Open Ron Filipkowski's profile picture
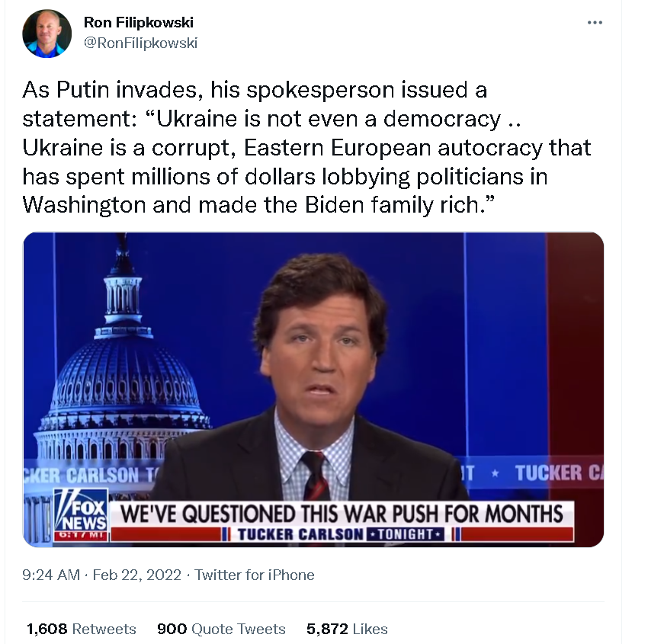Screen dimensions: 648x644 click(x=47, y=34)
